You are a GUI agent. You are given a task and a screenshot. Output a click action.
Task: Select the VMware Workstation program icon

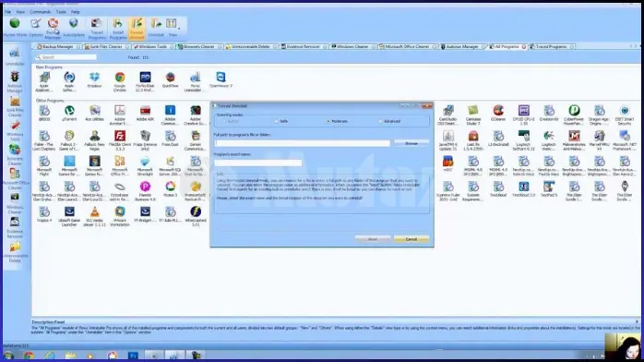pos(120,216)
